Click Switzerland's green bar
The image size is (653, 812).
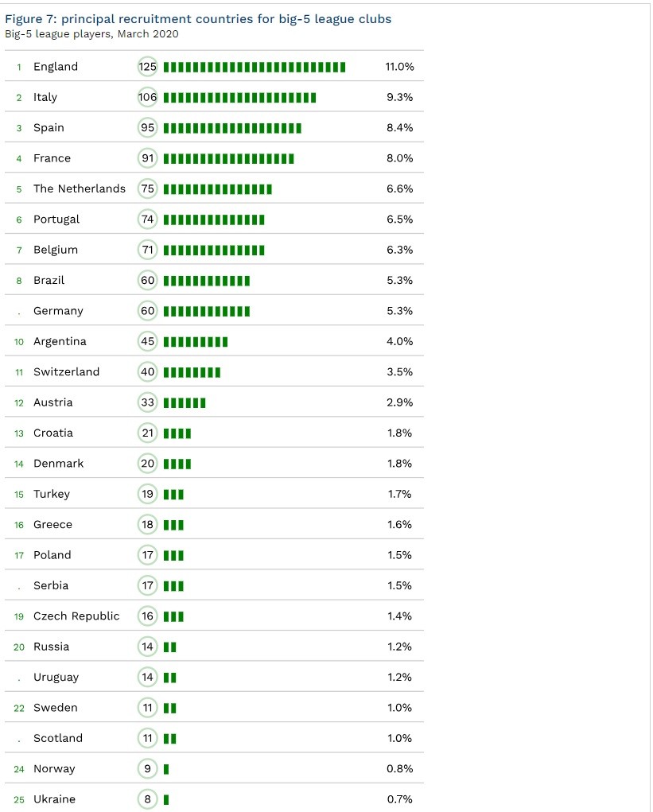tap(192, 372)
